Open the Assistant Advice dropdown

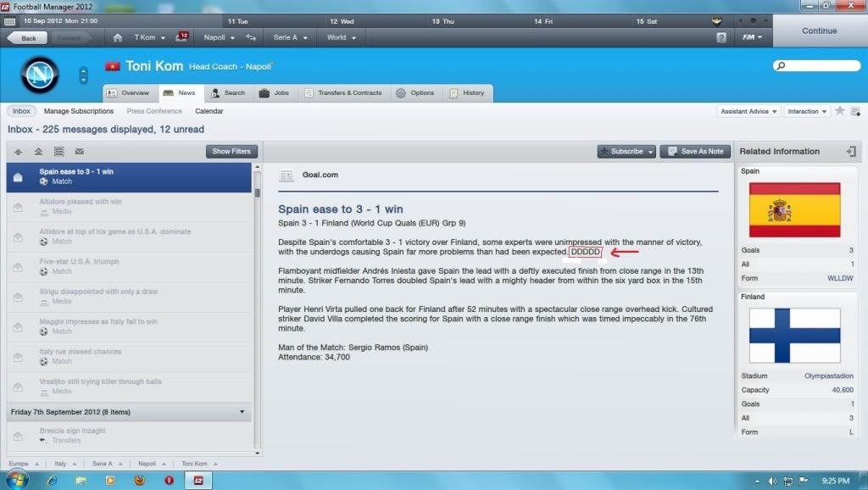[748, 111]
